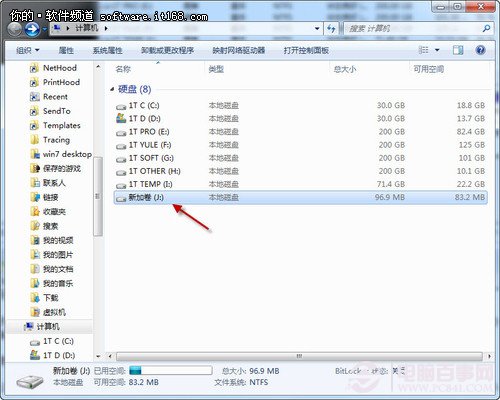
Task: Click the 1T SOFT (G:) drive icon
Action: 121,159
